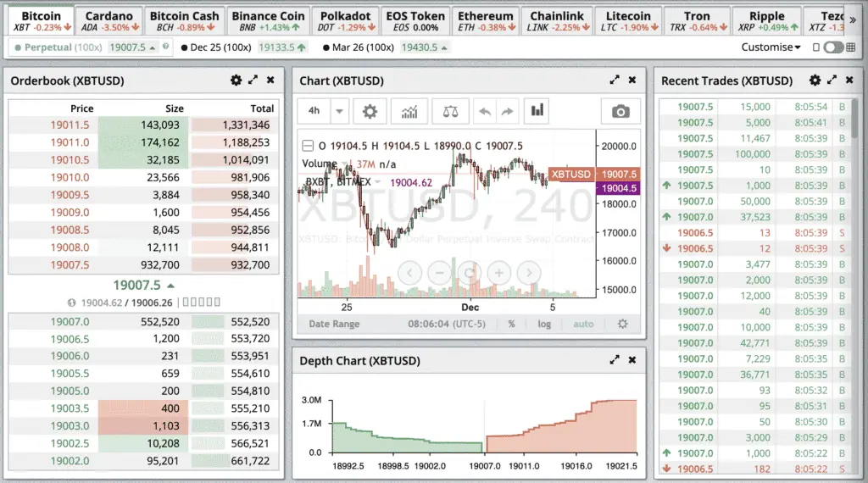Close the Depth Chart panel
868x483 pixels.
tap(632, 359)
